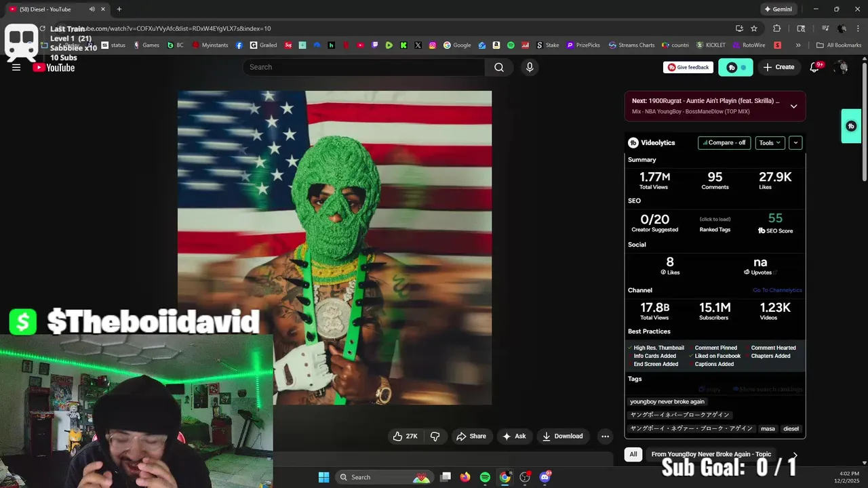Open the Instagram bookmark icon

point(432,45)
